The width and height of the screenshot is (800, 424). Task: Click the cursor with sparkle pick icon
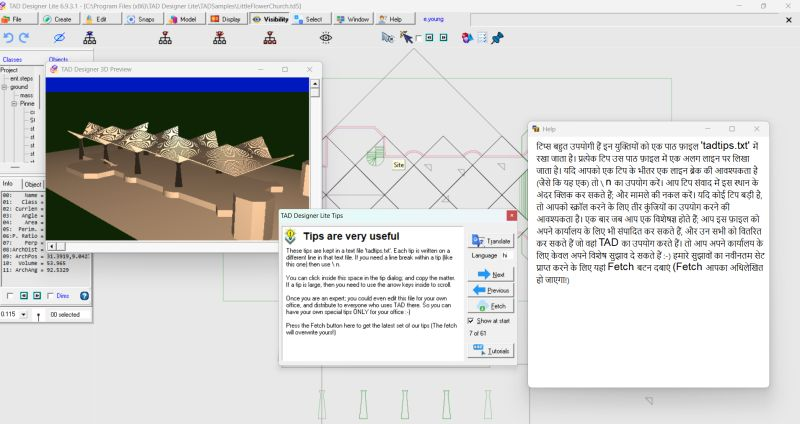[x=406, y=37]
